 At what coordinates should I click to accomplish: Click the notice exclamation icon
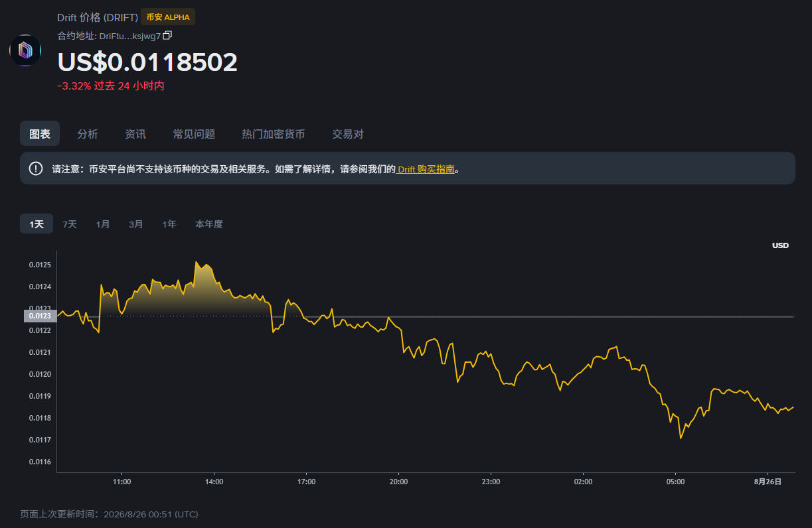coord(36,168)
